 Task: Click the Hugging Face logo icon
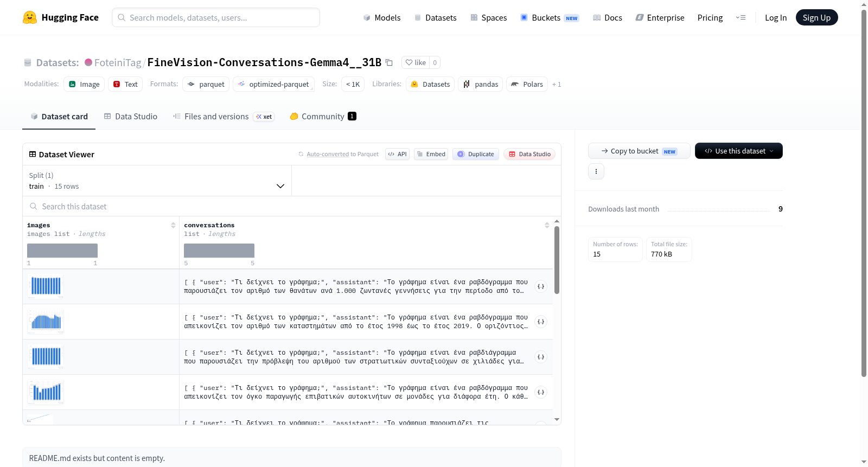[x=30, y=17]
